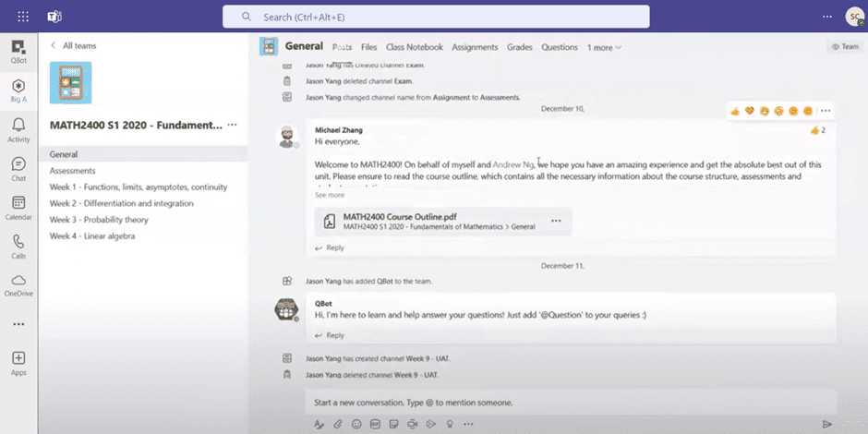Screen dimensions: 868x434
Task: Select the General channel
Action: [x=143, y=154]
